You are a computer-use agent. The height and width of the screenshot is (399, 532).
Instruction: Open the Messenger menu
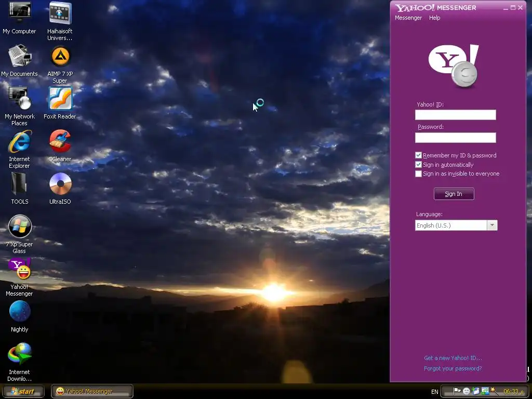408,18
